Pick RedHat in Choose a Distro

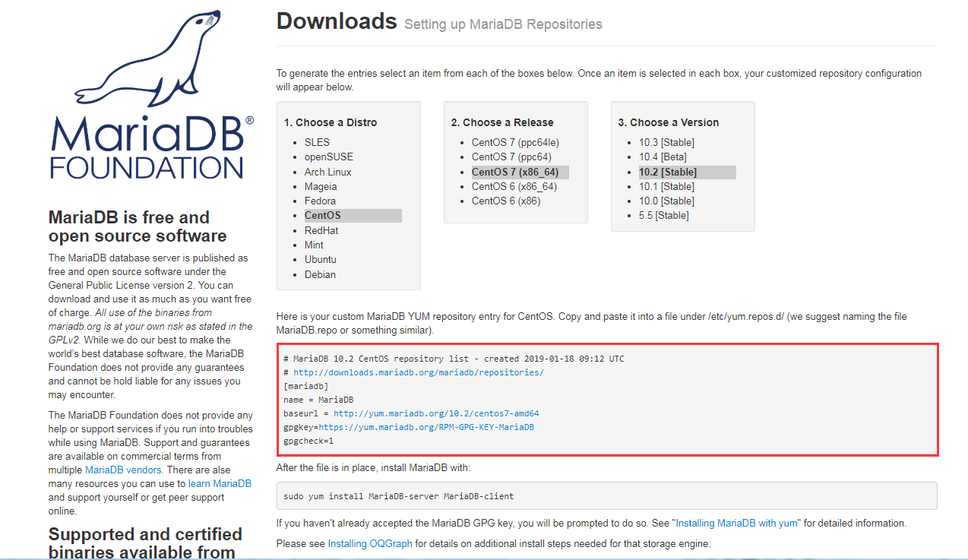tap(323, 230)
